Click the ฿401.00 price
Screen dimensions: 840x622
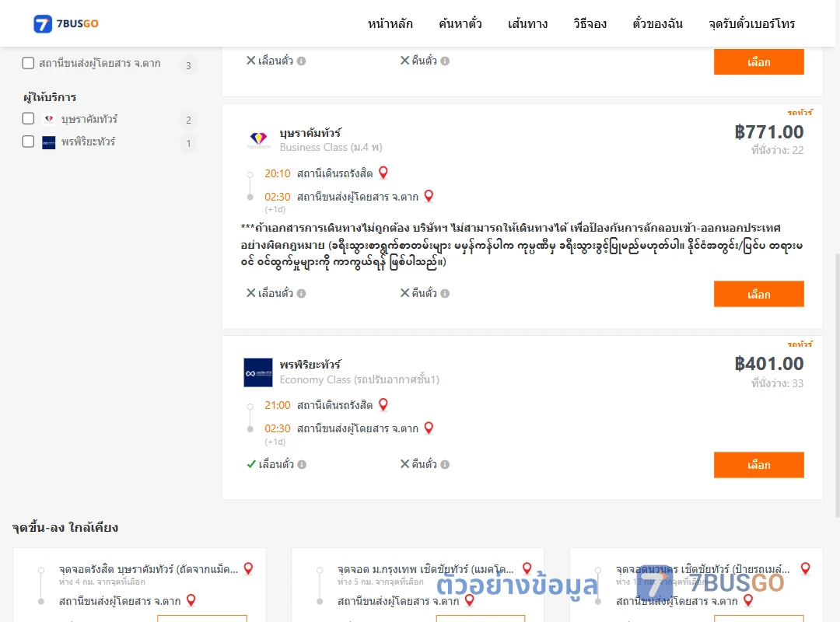[768, 364]
